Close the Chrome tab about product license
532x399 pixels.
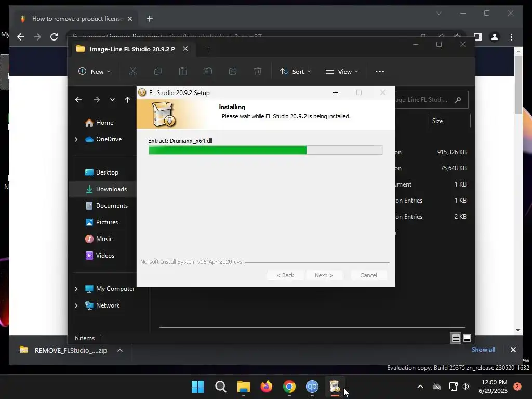pyautogui.click(x=129, y=19)
